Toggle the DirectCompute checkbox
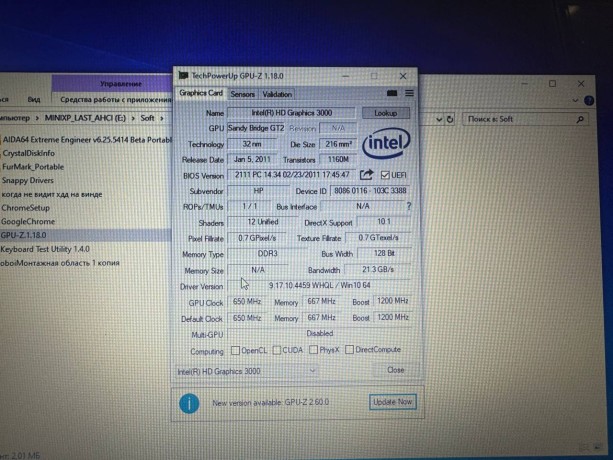Screen dimensions: 613x460 coord(349,349)
